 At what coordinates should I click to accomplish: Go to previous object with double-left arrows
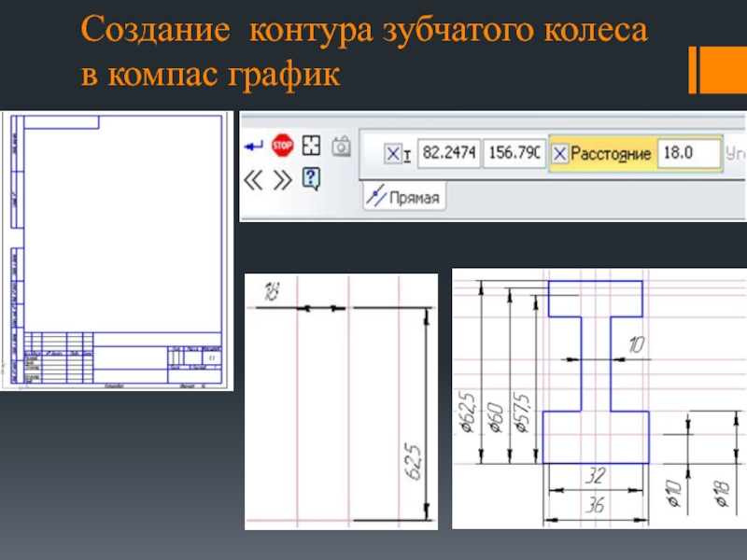253,180
